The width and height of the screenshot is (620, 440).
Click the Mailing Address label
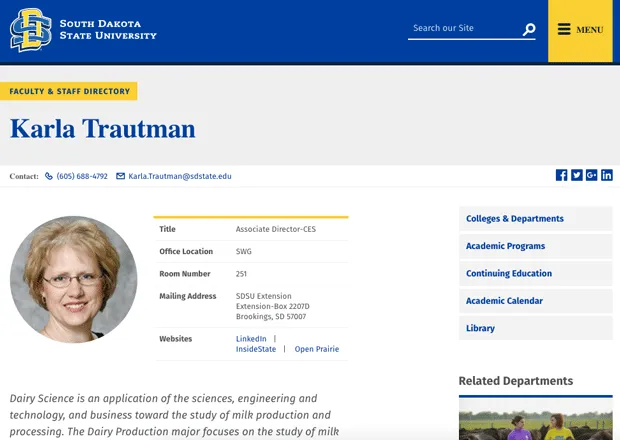tap(188, 296)
